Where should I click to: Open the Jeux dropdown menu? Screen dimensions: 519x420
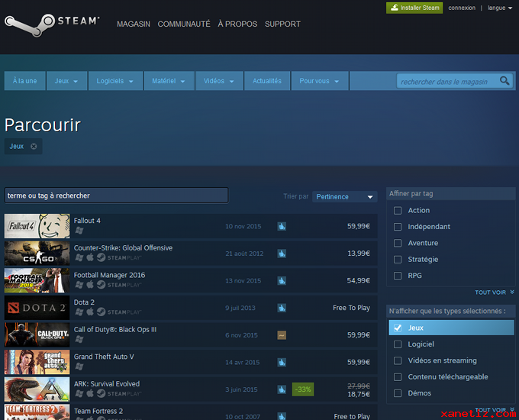pos(66,81)
